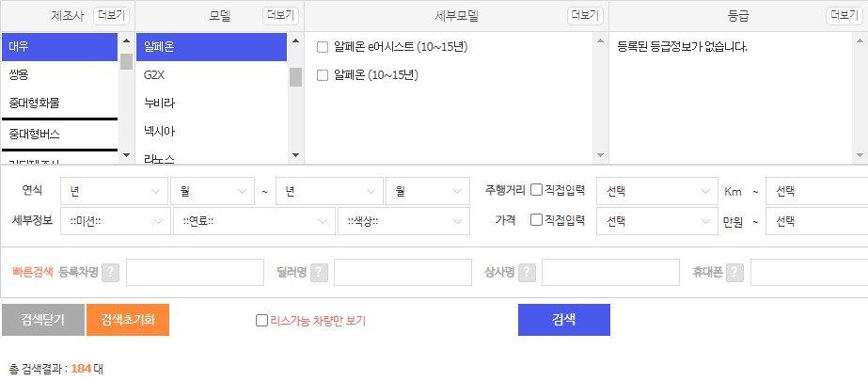Check the 알페온 (10~15년) checkbox
868x381 pixels.
click(x=323, y=75)
